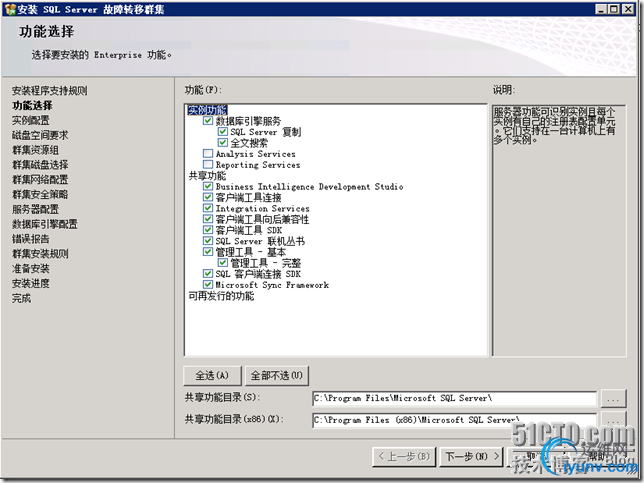644x483 pixels.
Task: Uncheck the SQL Server 复制 checkbox
Action: point(223,131)
